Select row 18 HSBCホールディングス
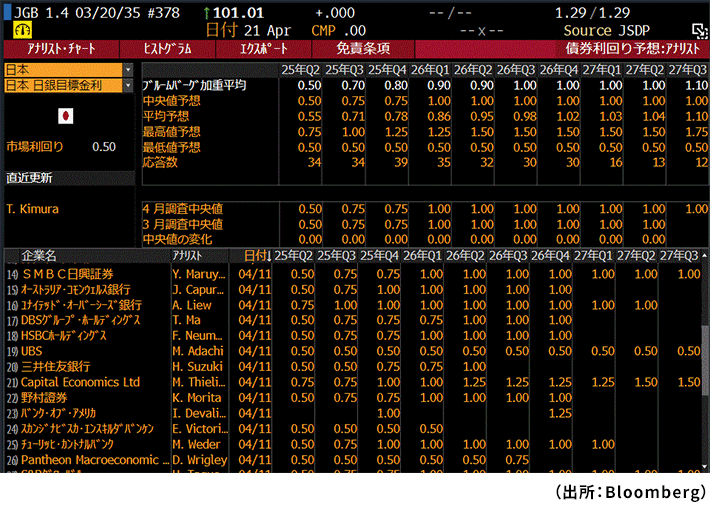The height and width of the screenshot is (514, 710). coord(352,336)
